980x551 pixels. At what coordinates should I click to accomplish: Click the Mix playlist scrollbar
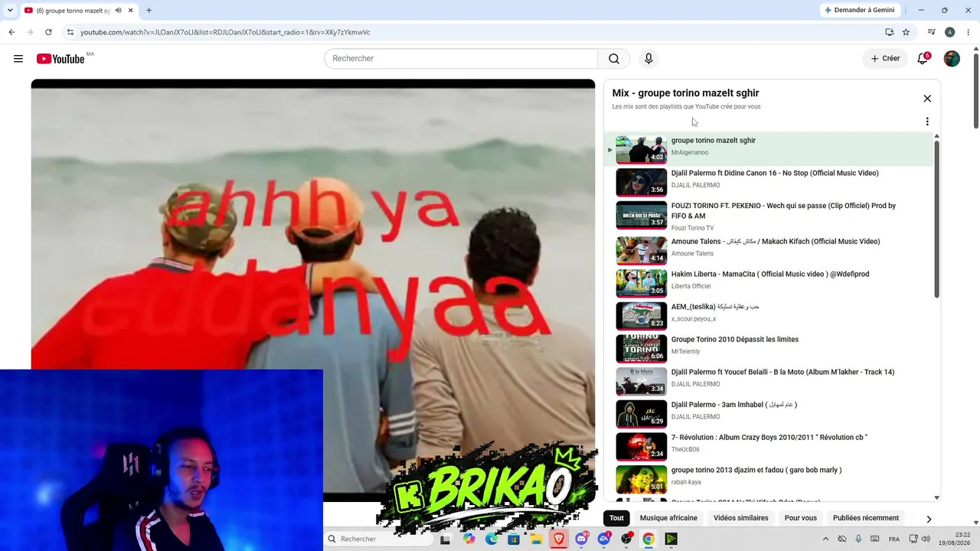pos(936,219)
